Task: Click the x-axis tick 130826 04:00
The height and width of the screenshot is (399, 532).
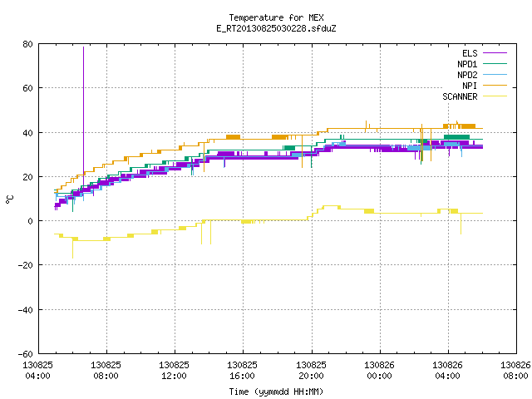Action: (x=447, y=371)
